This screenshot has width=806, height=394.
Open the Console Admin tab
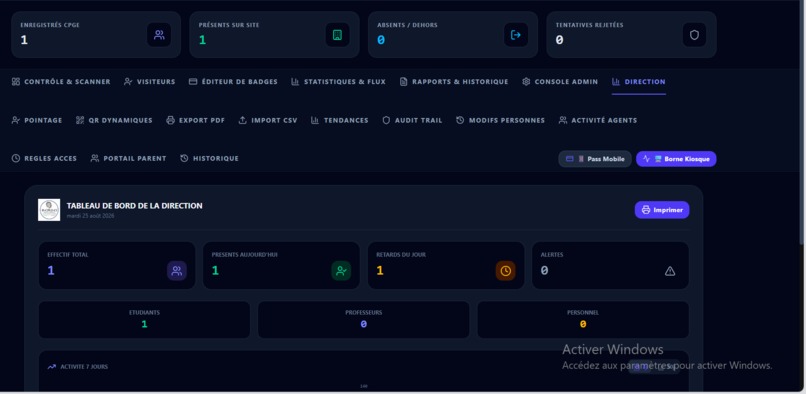click(560, 82)
